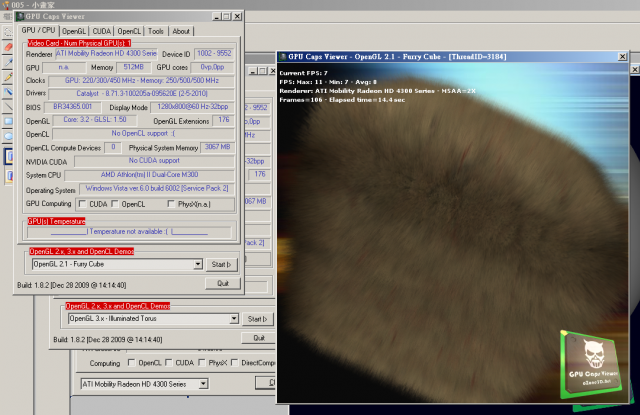The height and width of the screenshot is (415, 640).
Task: Click the GPU field showing 'n.a.'
Action: click(x=64, y=67)
